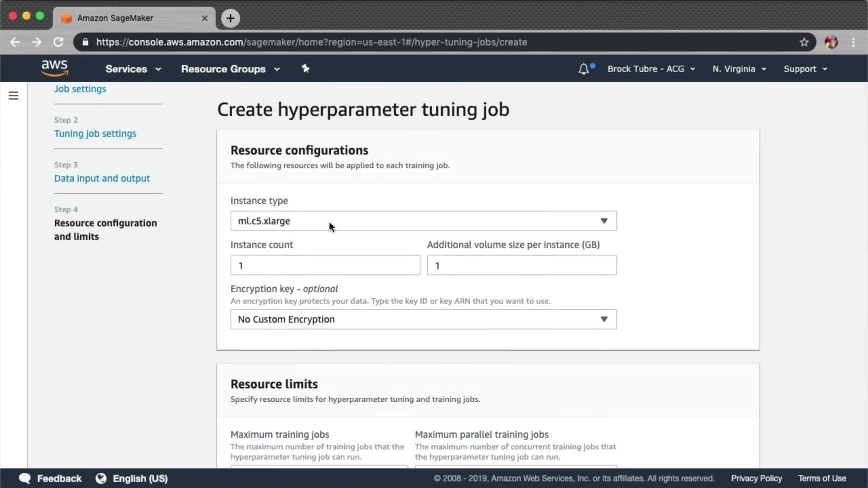868x488 pixels.
Task: Click the pin shortcut icon in navbar
Action: coord(306,69)
